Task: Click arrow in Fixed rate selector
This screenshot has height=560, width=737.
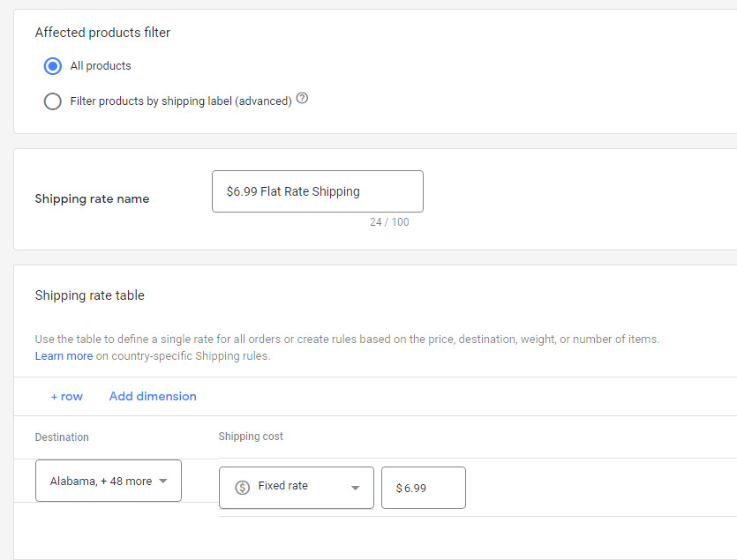Action: point(355,487)
